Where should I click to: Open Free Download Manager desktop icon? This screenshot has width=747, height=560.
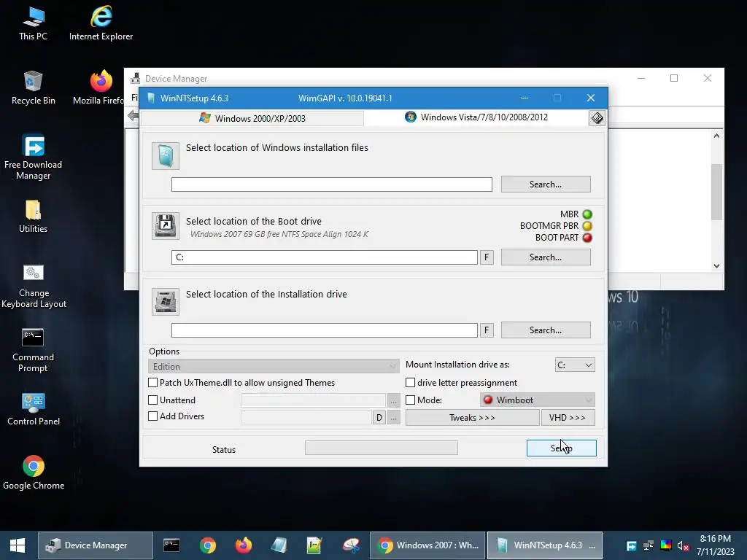click(33, 157)
